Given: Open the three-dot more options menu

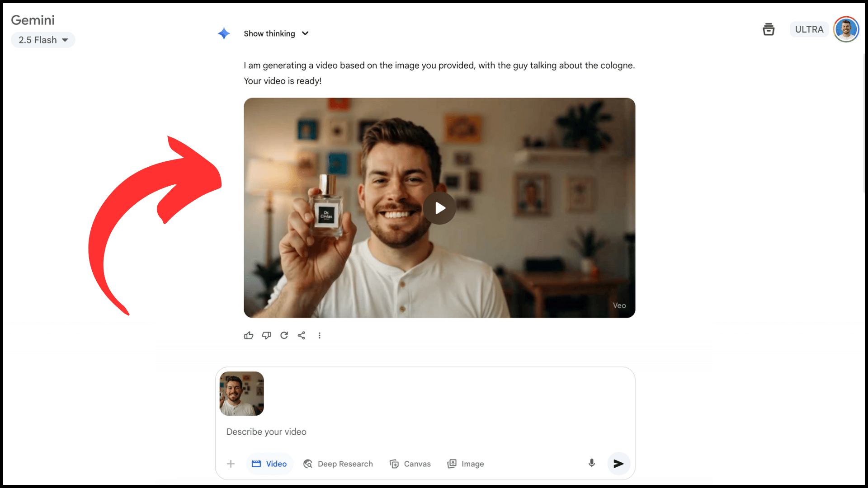Looking at the screenshot, I should [x=319, y=335].
